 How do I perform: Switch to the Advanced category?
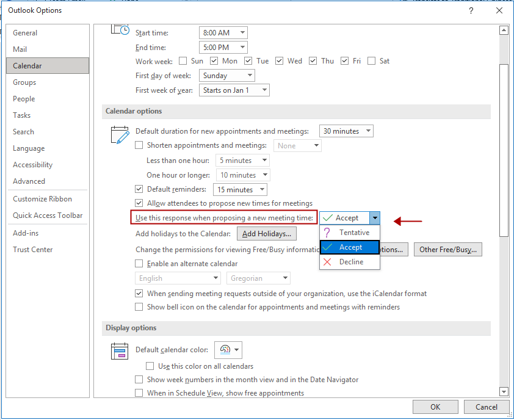click(29, 181)
